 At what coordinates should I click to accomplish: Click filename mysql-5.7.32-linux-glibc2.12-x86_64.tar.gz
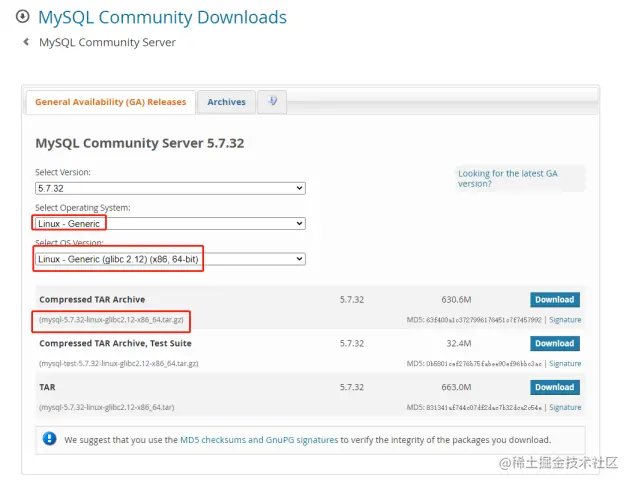(x=111, y=320)
